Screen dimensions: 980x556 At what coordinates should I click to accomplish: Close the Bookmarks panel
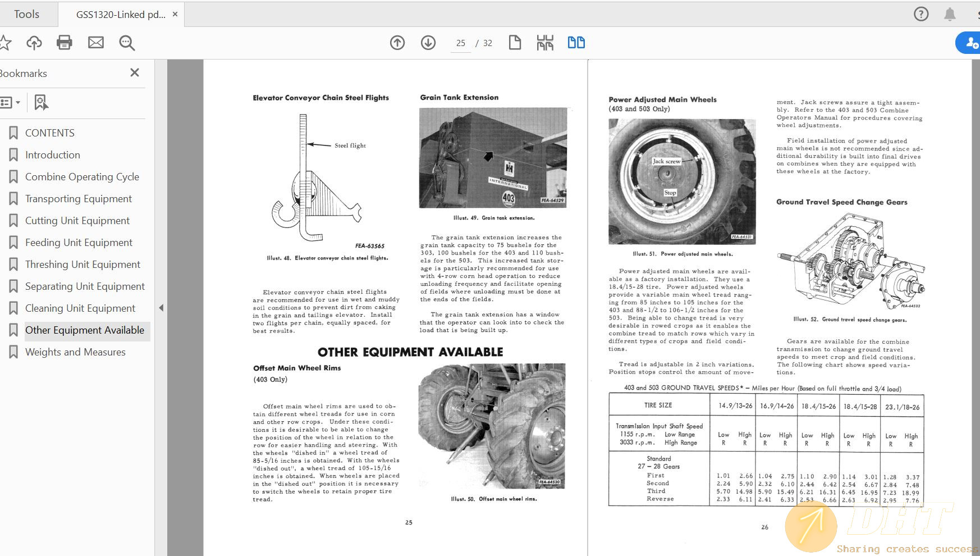point(135,72)
